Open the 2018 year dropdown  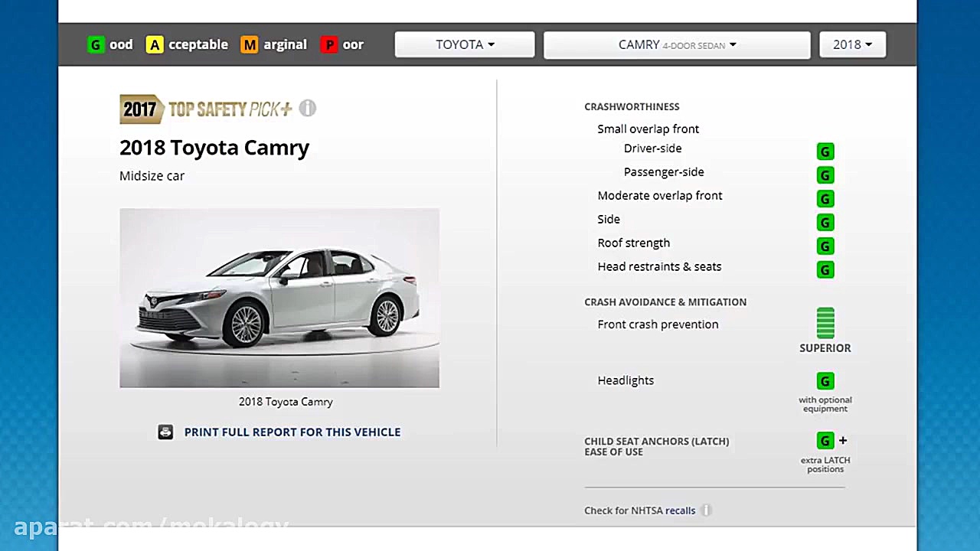[x=852, y=44]
